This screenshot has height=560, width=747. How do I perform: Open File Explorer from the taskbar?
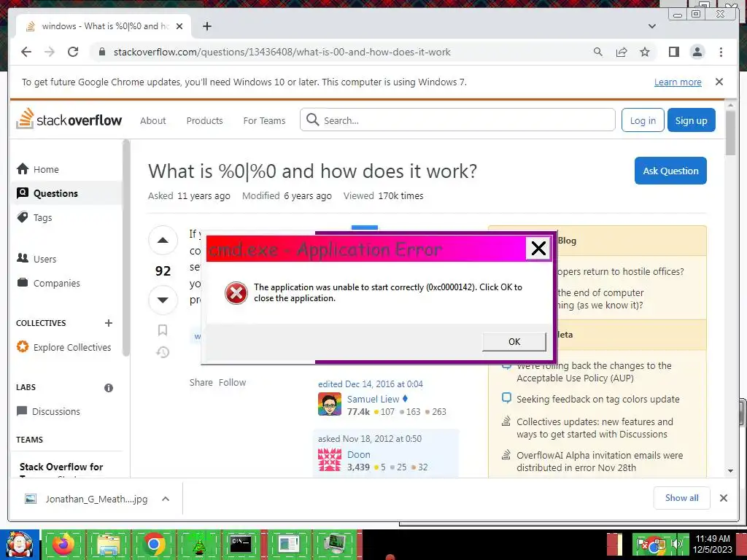[108, 544]
